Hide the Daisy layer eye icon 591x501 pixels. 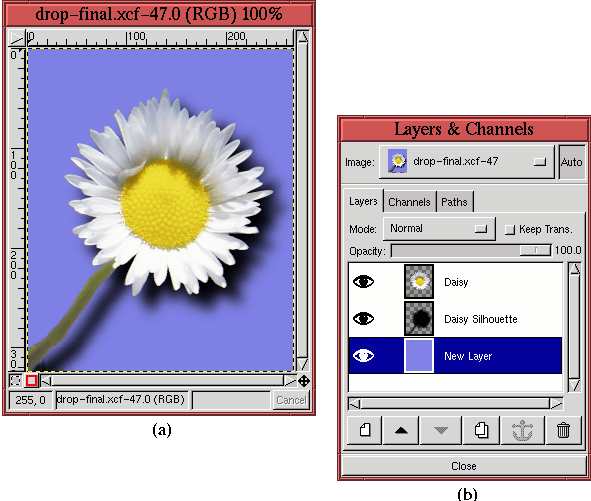click(363, 282)
